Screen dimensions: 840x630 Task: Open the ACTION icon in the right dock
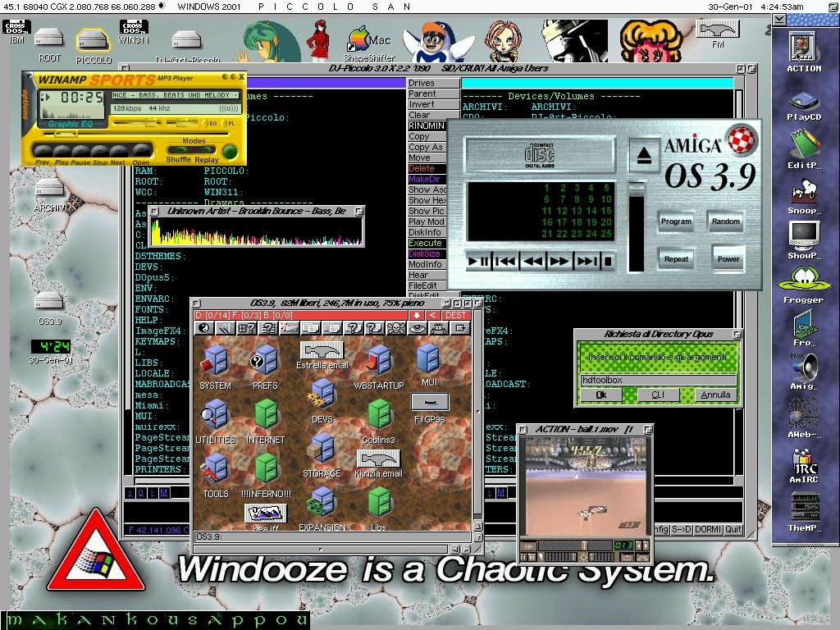pos(802,47)
